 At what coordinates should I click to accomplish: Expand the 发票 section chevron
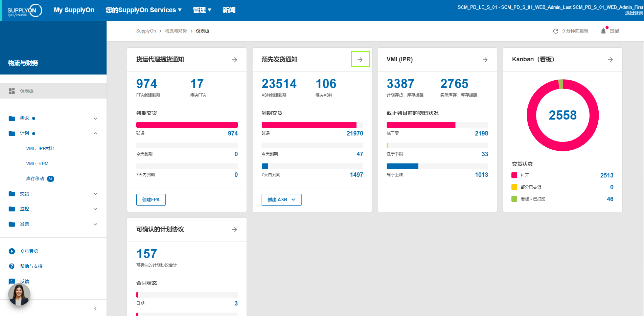coord(95,224)
